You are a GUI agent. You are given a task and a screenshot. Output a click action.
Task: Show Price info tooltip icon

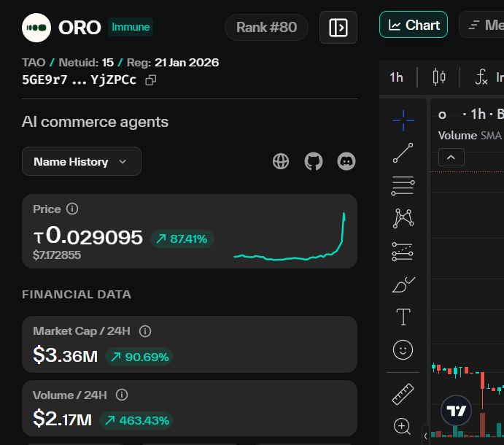pyautogui.click(x=72, y=209)
